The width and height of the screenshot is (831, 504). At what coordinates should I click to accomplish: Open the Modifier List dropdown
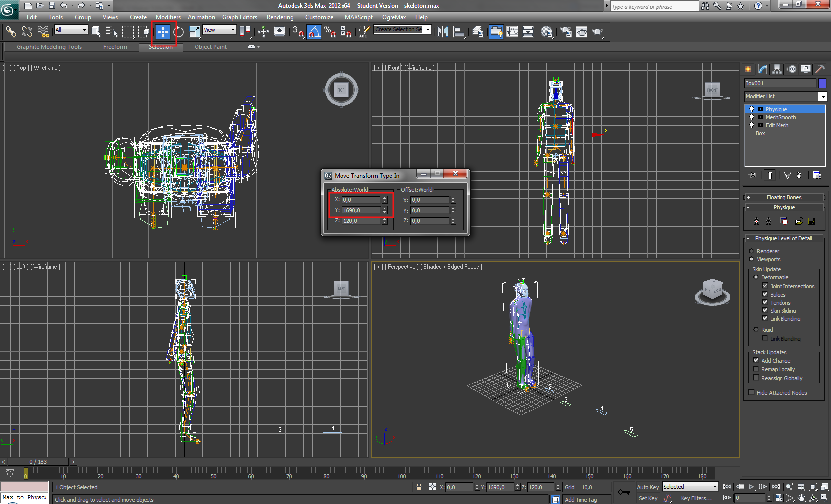tap(823, 96)
